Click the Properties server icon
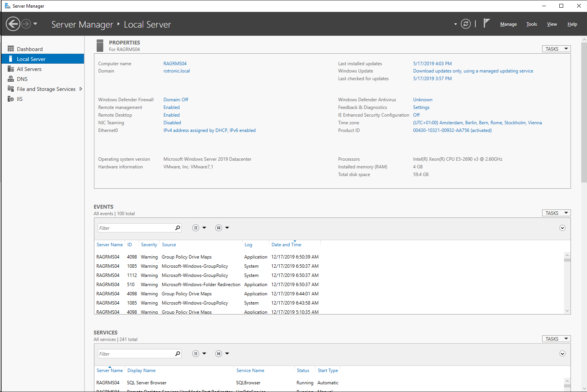This screenshot has width=587, height=392. pyautogui.click(x=100, y=46)
